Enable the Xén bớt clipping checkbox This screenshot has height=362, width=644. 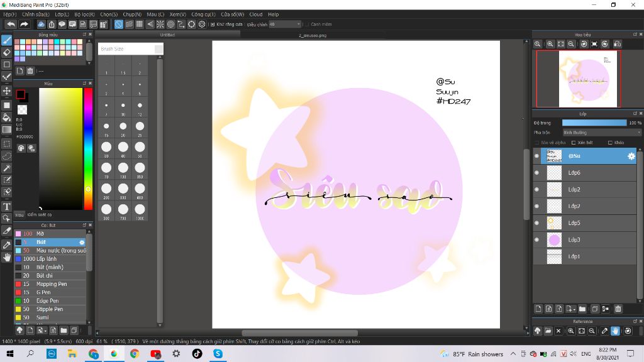574,143
